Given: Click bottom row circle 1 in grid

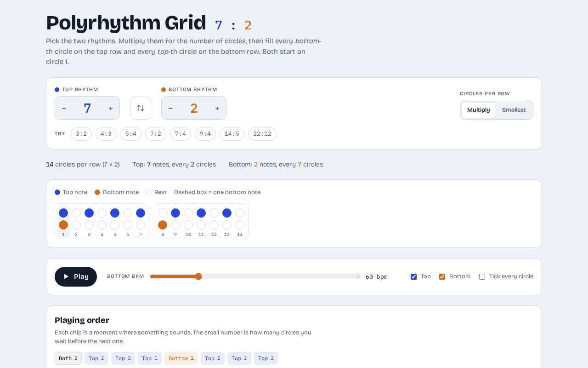Looking at the screenshot, I should click(x=63, y=225).
